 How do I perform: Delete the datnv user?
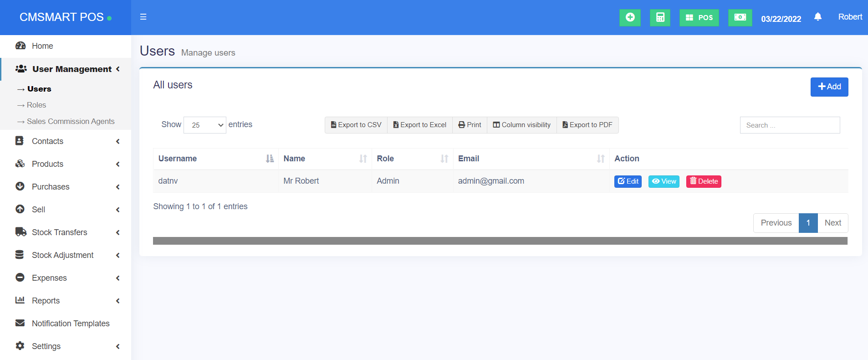coord(703,181)
